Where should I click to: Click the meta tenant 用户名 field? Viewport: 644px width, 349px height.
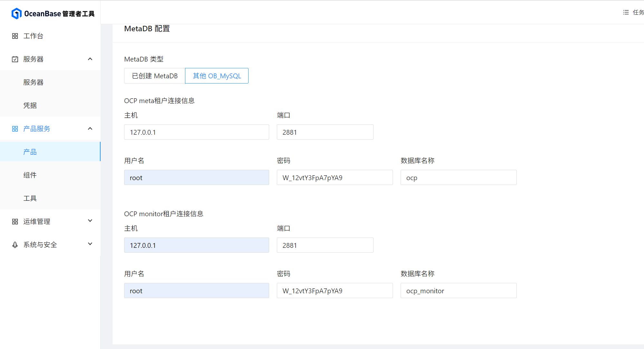click(x=197, y=178)
